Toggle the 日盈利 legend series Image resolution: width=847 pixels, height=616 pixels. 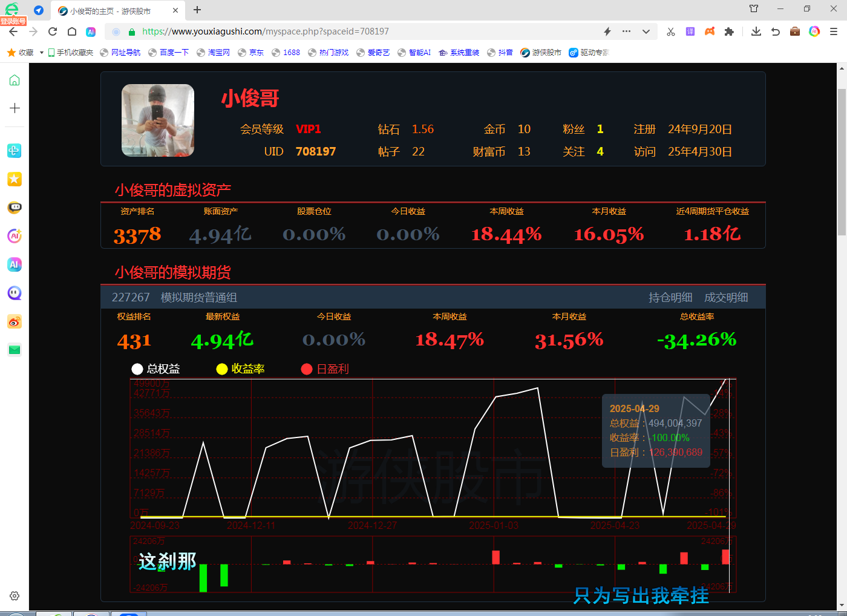[x=325, y=369]
